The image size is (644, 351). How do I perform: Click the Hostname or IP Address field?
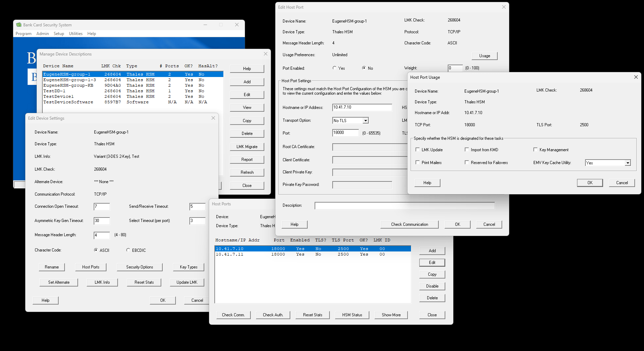pyautogui.click(x=362, y=108)
